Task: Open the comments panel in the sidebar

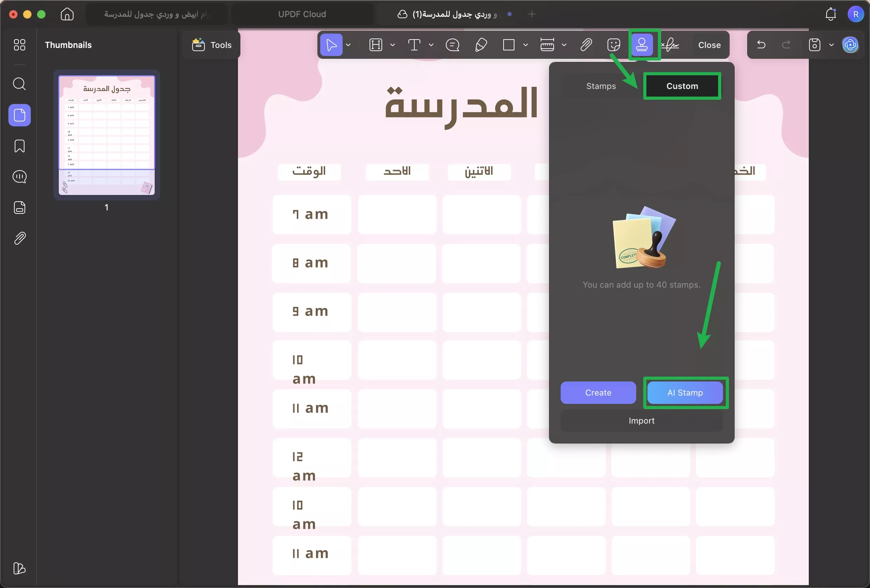Action: (19, 177)
